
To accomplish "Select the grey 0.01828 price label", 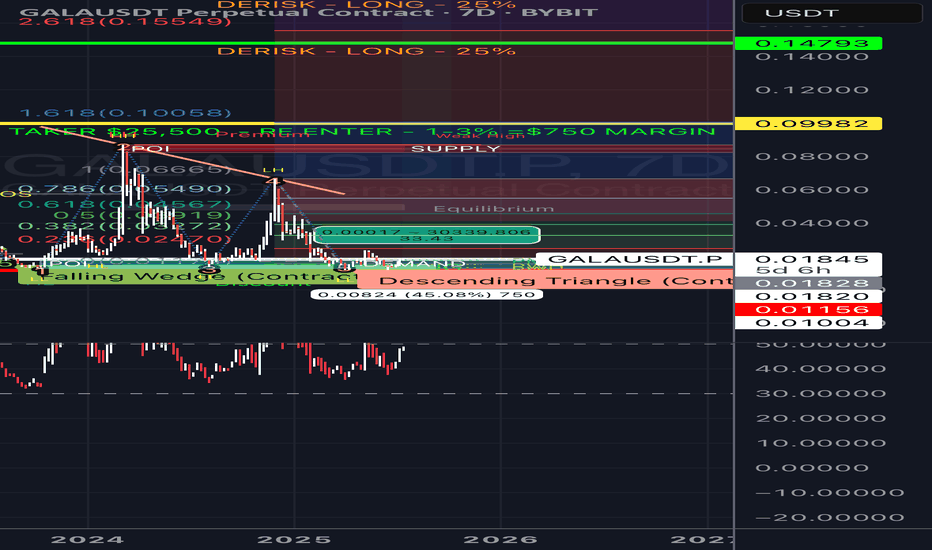I will point(808,283).
